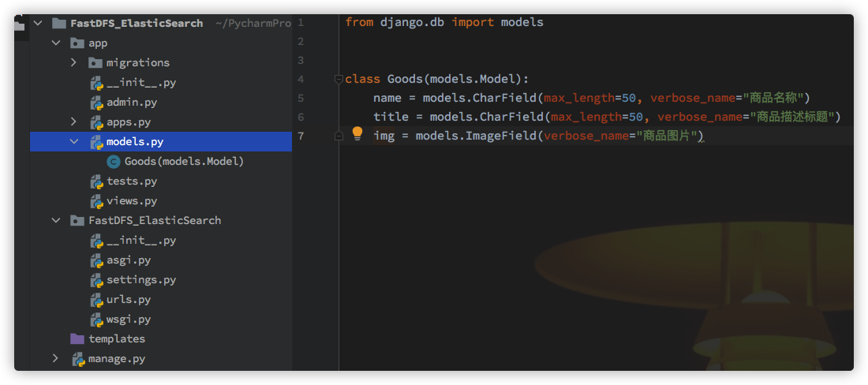Click the Python file icon of wsgi.py
The image size is (868, 385).
click(x=95, y=320)
